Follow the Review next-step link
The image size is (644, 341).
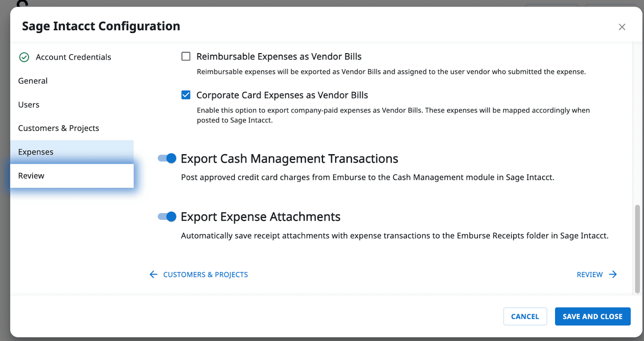pyautogui.click(x=590, y=275)
